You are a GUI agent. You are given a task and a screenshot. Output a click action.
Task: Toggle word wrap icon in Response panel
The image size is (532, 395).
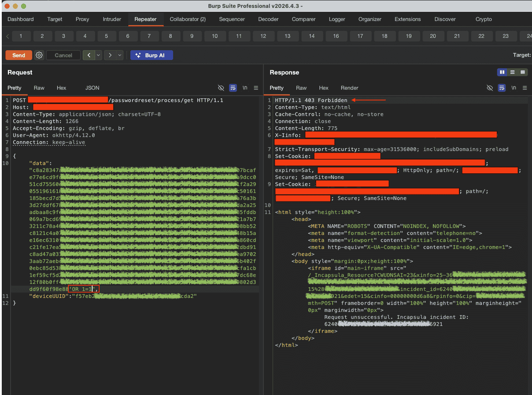[502, 88]
